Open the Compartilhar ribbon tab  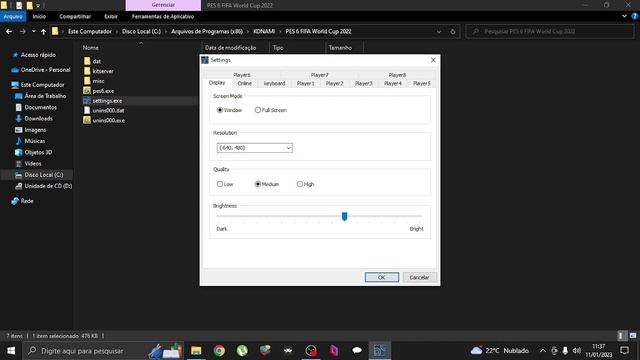(75, 16)
